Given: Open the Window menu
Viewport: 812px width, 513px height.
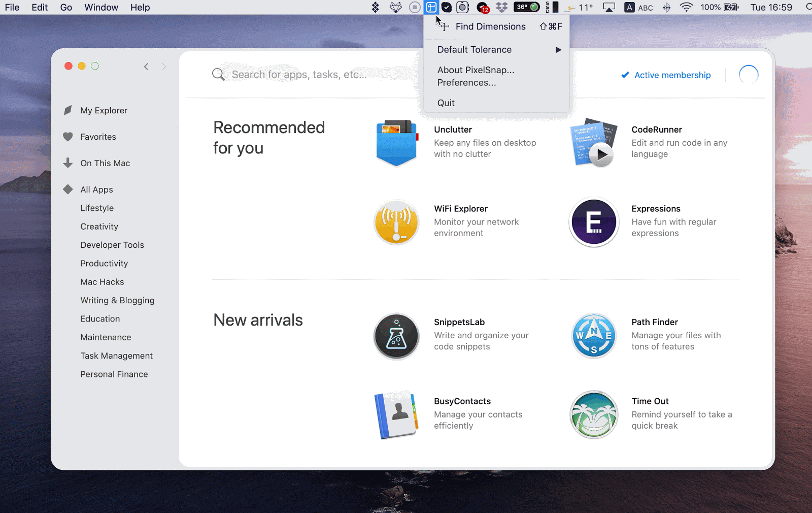Looking at the screenshot, I should click(x=101, y=7).
